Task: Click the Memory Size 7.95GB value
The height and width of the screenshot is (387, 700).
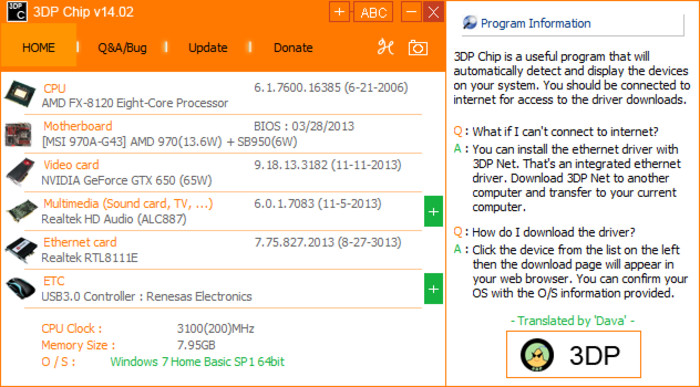Action: (x=196, y=345)
